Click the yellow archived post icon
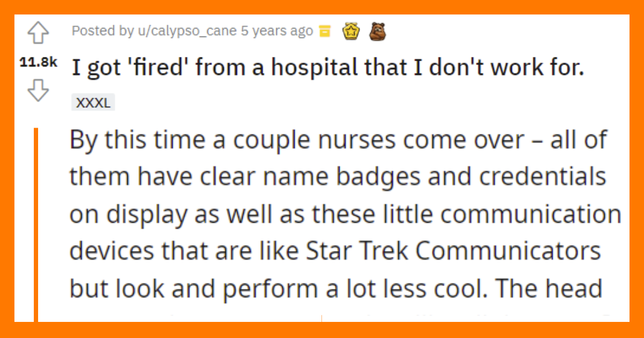644x338 pixels. pos(325,32)
